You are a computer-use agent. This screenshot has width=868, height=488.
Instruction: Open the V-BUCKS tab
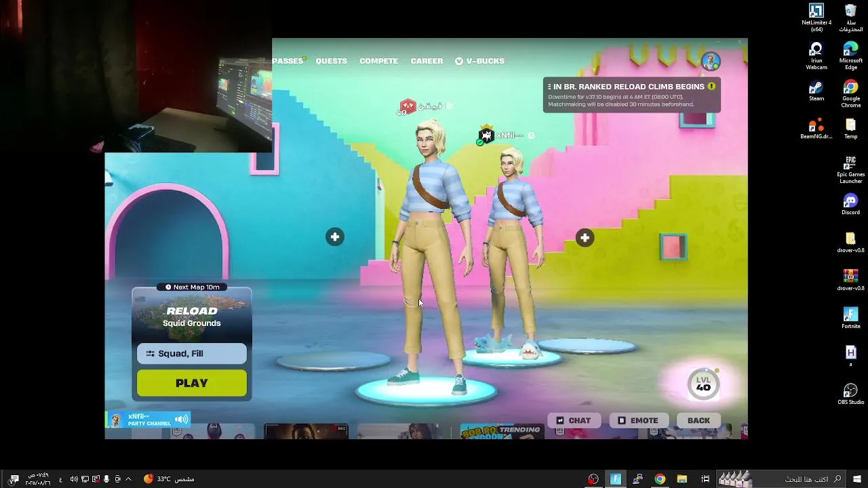[x=479, y=61]
